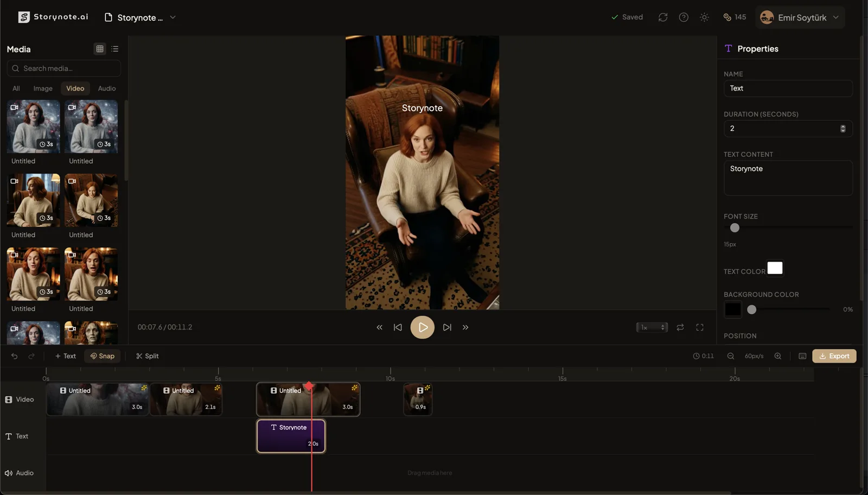Toggle loop playback with the repeat icon

[680, 327]
